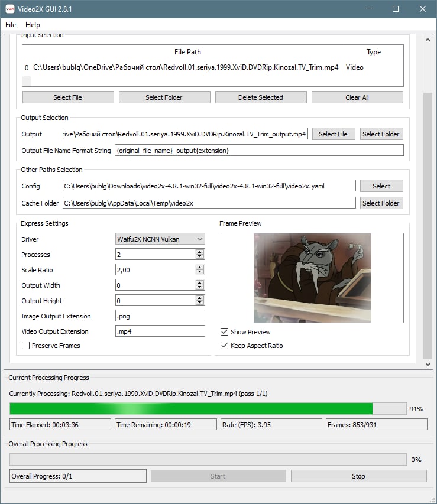Image resolution: width=437 pixels, height=504 pixels.
Task: Click the Time Remaining field
Action: (166, 425)
